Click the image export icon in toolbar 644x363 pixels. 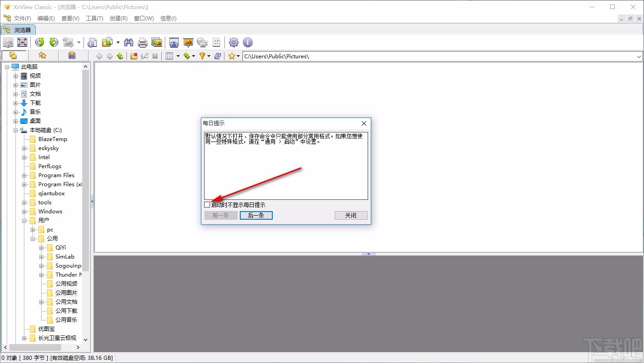pos(157,42)
